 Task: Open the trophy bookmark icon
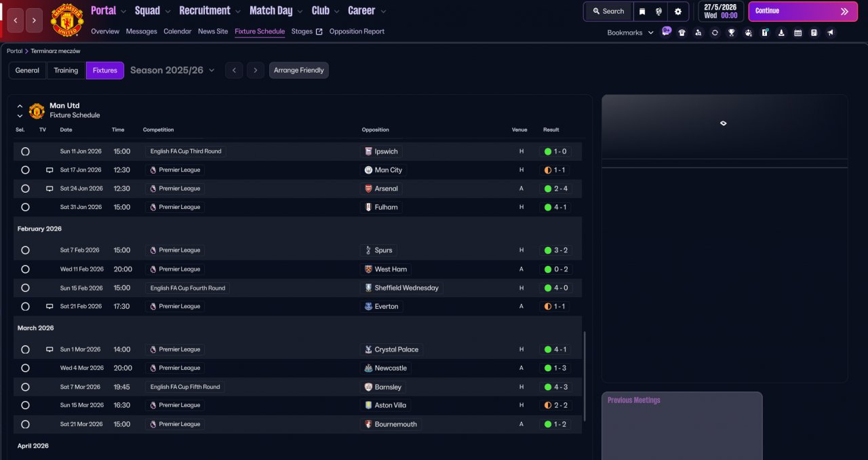click(x=732, y=33)
